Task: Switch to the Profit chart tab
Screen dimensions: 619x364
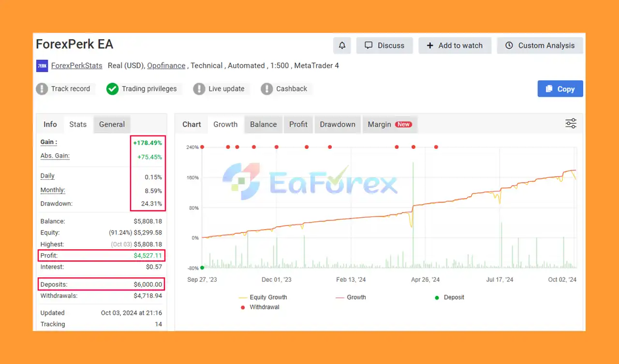Action: pos(298,124)
